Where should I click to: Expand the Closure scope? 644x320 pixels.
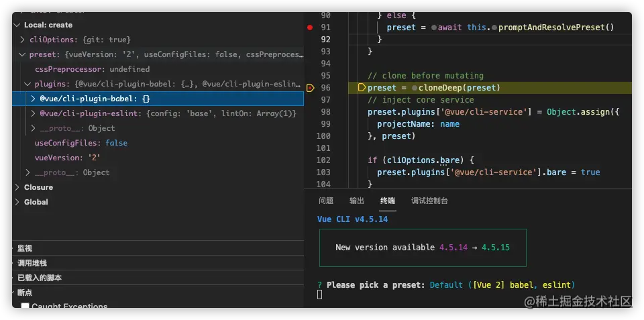tap(17, 187)
